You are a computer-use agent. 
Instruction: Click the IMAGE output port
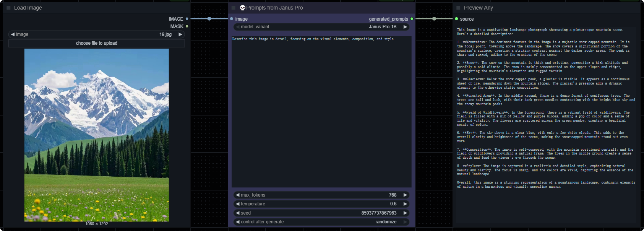pos(187,19)
